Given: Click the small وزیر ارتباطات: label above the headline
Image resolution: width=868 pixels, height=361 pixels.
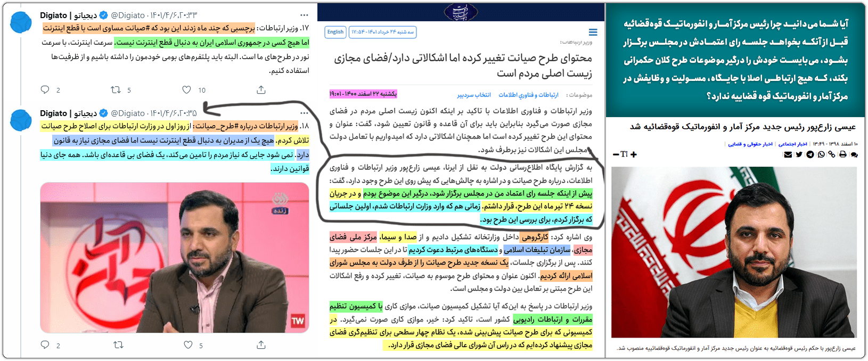Looking at the screenshot, I should (x=576, y=42).
